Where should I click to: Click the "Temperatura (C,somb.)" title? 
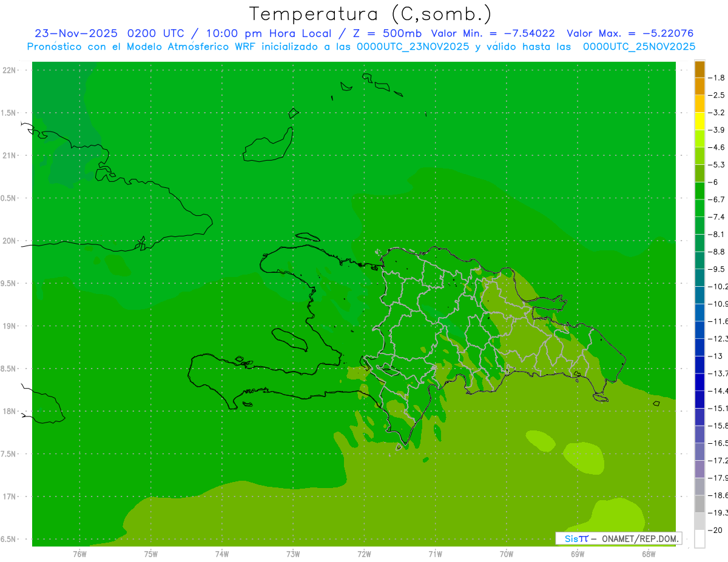click(x=370, y=15)
